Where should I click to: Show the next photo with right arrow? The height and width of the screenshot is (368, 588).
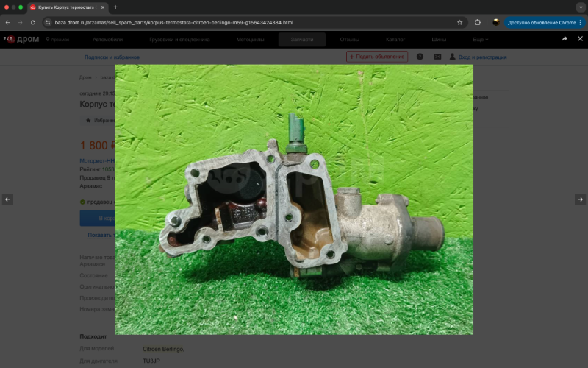(580, 199)
